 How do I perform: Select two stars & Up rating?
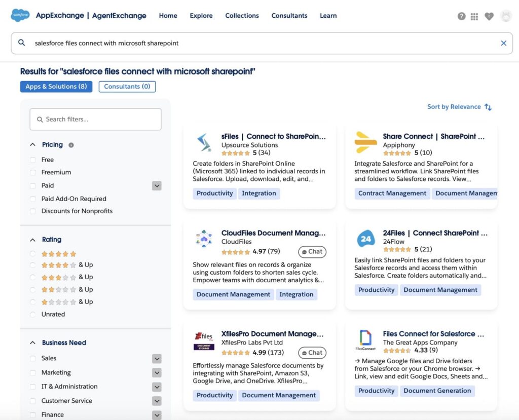click(33, 290)
